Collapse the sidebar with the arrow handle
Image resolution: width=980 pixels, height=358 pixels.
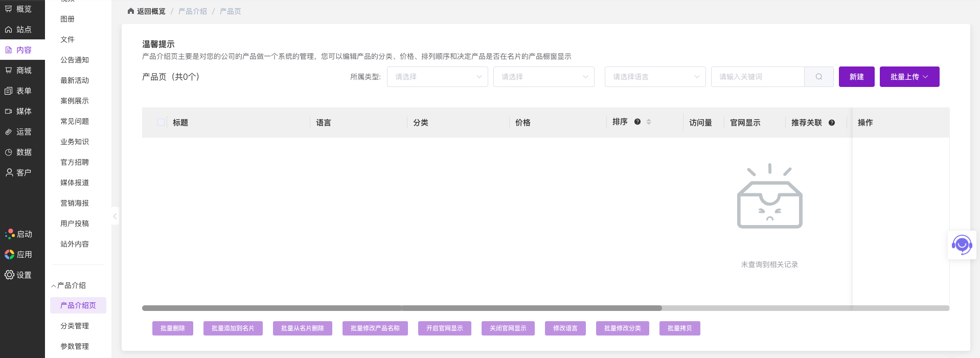click(115, 216)
